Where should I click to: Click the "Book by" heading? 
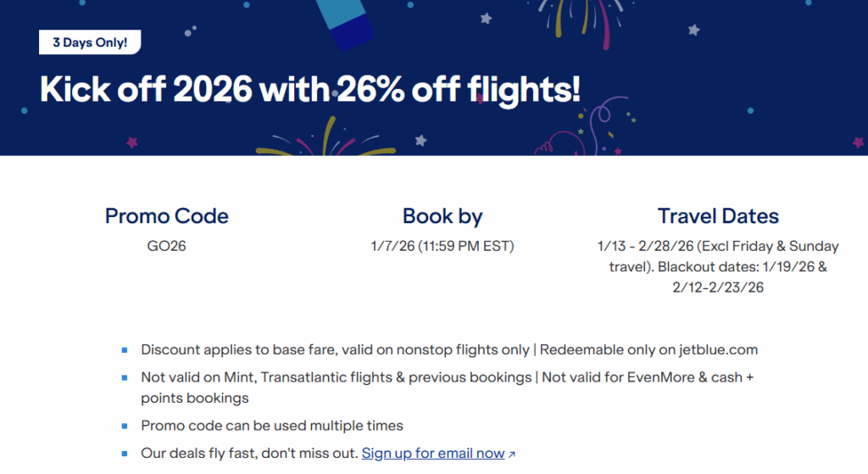coord(442,216)
